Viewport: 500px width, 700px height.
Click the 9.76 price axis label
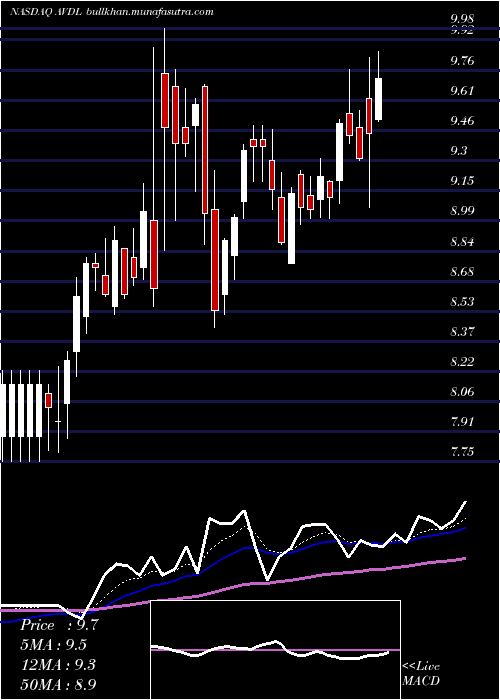tap(462, 61)
